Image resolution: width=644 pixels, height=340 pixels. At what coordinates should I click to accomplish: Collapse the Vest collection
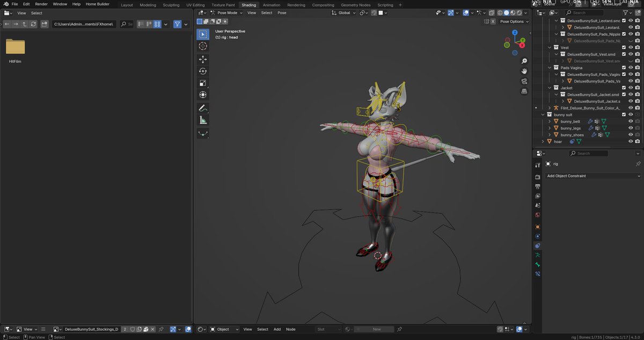pyautogui.click(x=549, y=47)
